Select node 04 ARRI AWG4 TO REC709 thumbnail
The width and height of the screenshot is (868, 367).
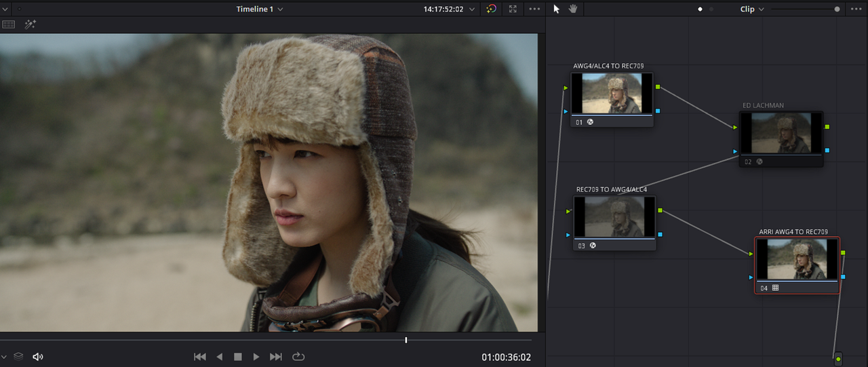tap(798, 258)
